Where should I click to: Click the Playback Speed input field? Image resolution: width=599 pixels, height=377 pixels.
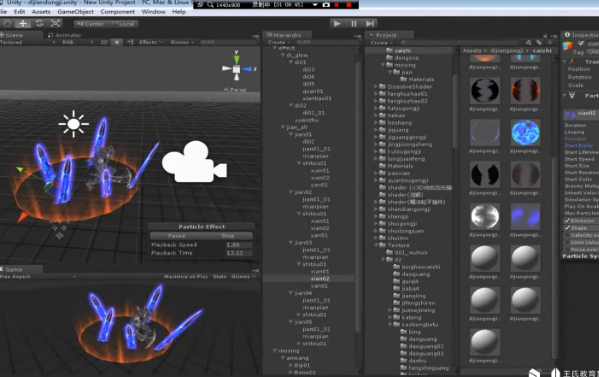coord(239,245)
